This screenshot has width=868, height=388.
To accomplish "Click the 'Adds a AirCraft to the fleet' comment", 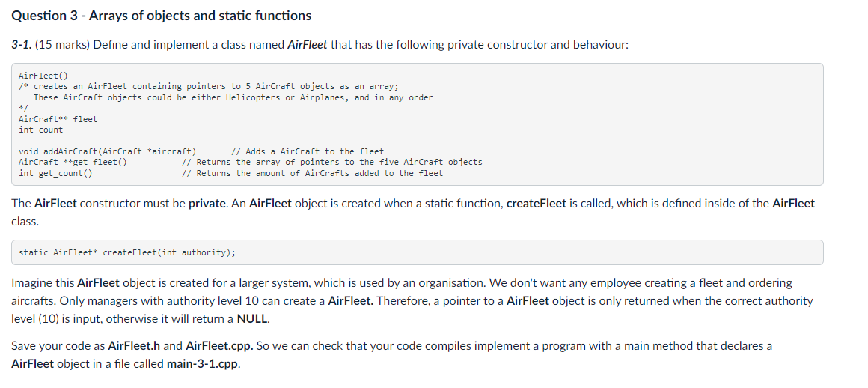I will coord(308,151).
